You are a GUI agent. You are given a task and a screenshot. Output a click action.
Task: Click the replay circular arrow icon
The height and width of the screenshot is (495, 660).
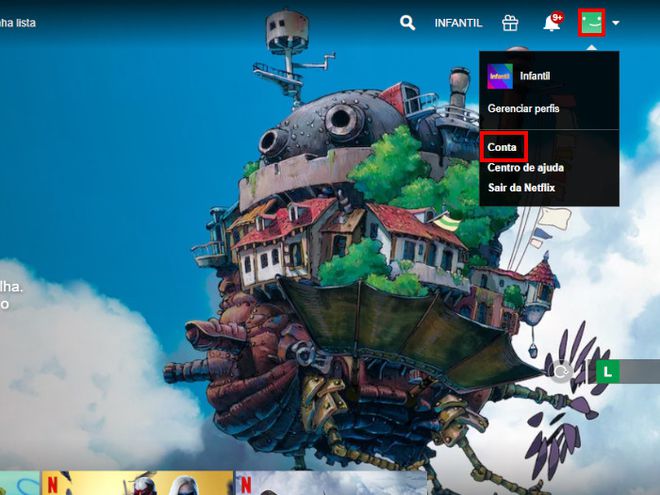click(x=562, y=372)
